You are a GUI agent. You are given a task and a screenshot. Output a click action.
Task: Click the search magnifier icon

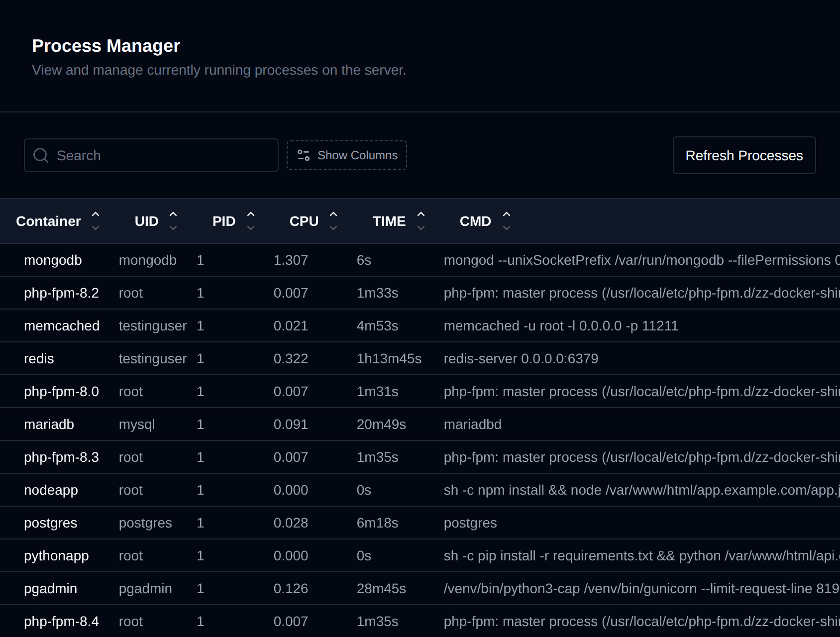click(41, 155)
